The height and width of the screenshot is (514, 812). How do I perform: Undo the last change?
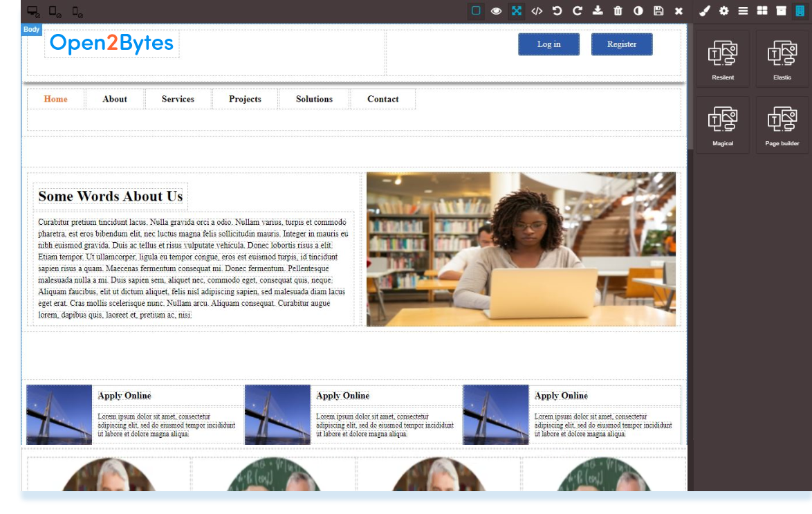(x=557, y=11)
